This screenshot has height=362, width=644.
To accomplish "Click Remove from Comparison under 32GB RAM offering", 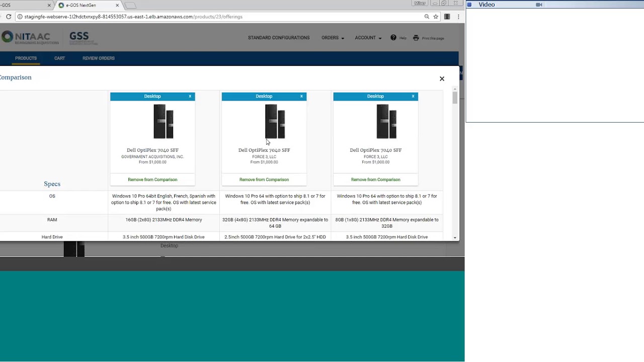I will [x=264, y=179].
